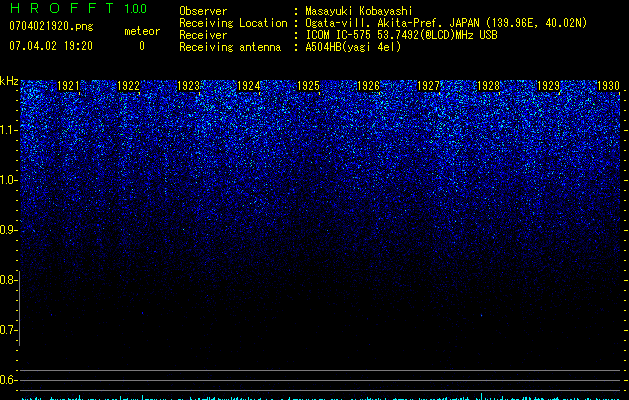Viewport: 629px width, 400px height.
Task: Click the A504HB(yagi 4el) antenna text
Action: click(x=353, y=47)
